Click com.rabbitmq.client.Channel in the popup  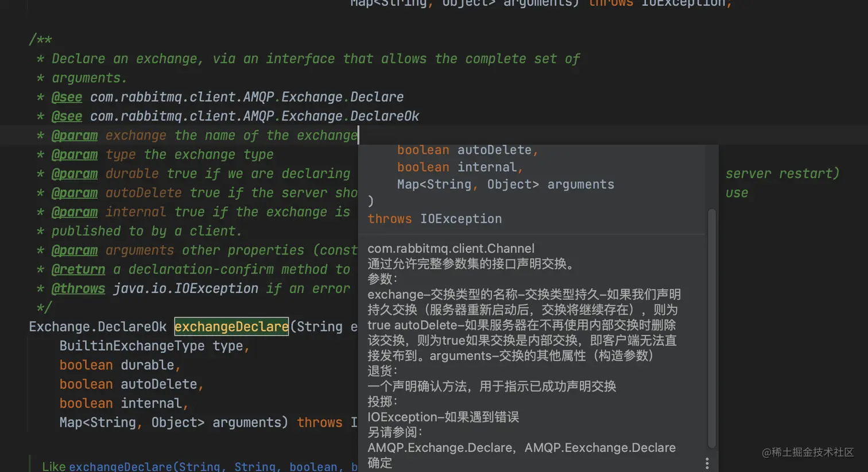click(451, 249)
